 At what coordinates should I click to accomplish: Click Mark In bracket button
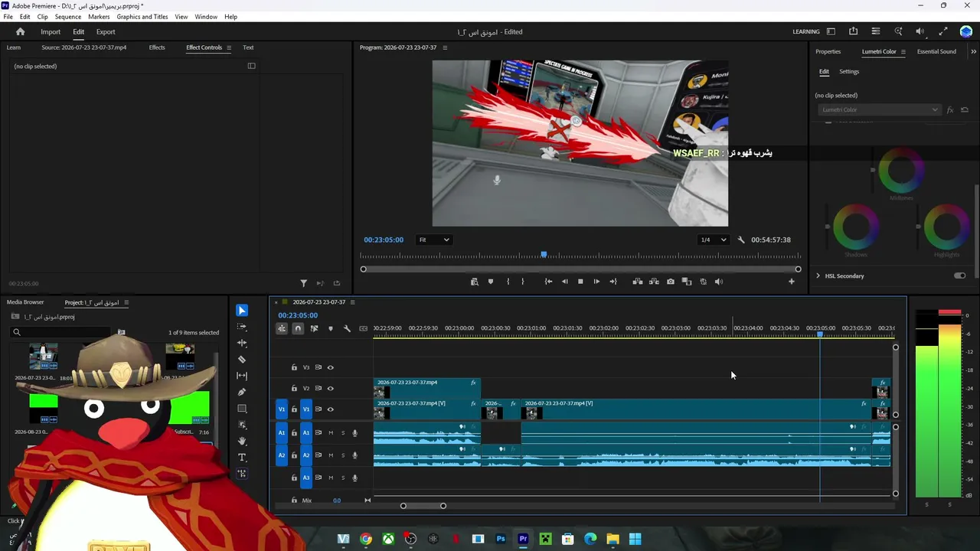pyautogui.click(x=508, y=282)
